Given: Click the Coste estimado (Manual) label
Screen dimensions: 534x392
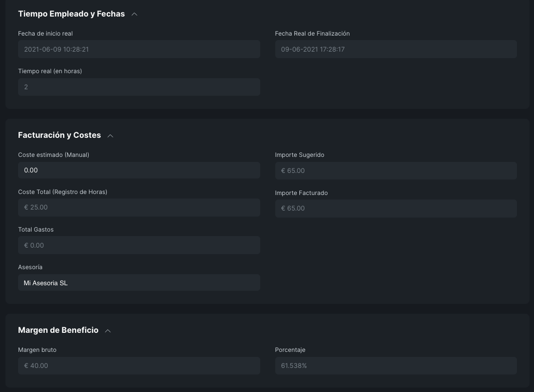Looking at the screenshot, I should point(54,155).
